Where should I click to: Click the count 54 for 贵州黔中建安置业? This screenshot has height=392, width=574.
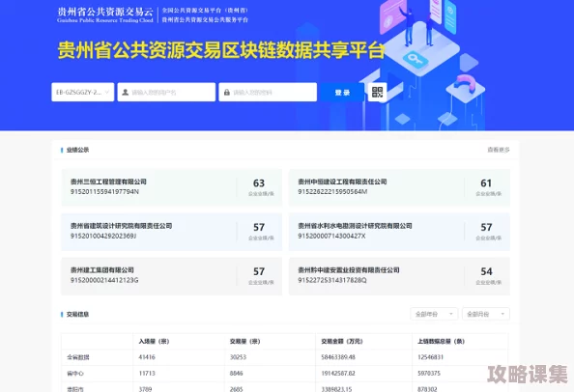(x=486, y=271)
